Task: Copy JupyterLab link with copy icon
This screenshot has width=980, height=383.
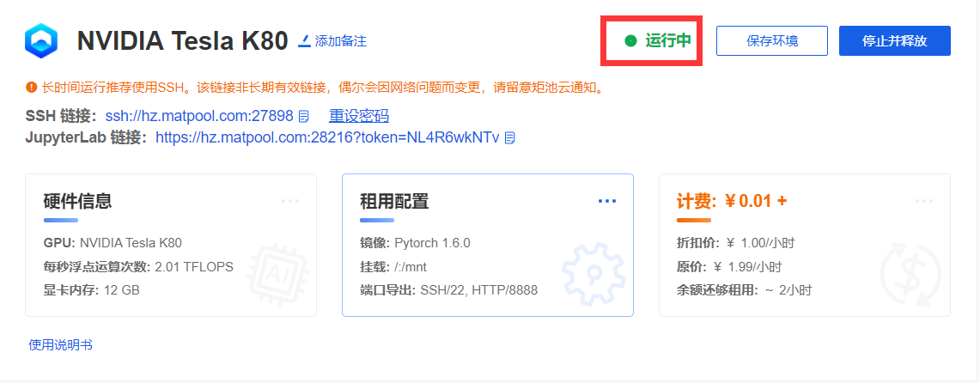Action: (510, 137)
